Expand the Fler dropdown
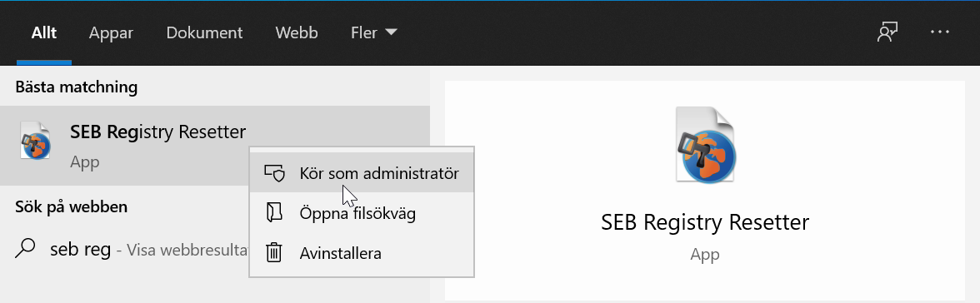The width and height of the screenshot is (980, 303). [x=373, y=32]
